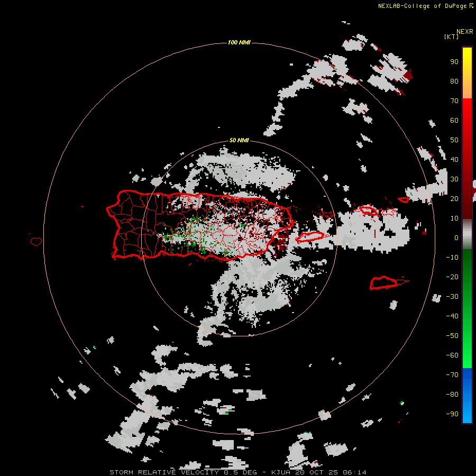Viewport: 476px width, 476px height.
Task: Click the 20 value on the velocity scale
Action: 454,198
